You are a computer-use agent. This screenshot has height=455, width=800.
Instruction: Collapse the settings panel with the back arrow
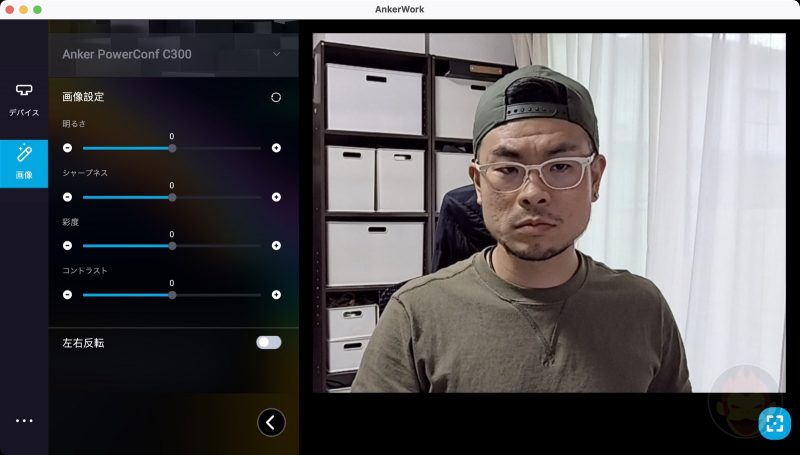point(271,422)
